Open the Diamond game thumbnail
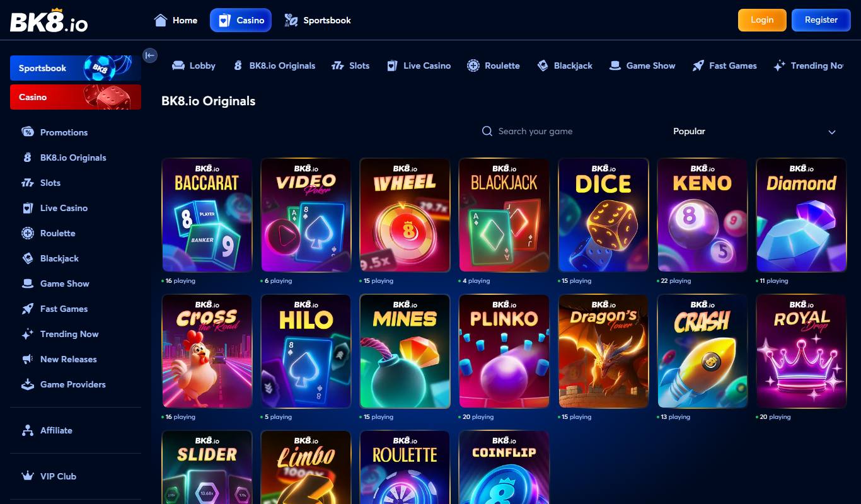This screenshot has width=861, height=504. coord(801,215)
